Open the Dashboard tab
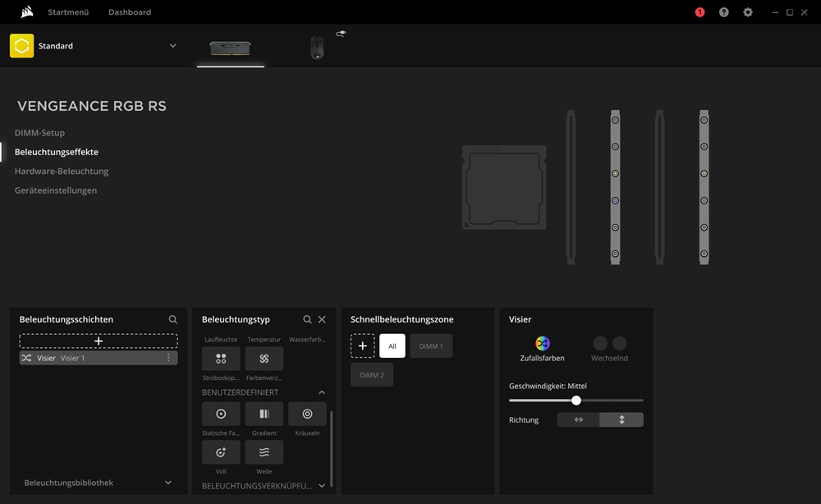821x504 pixels. coord(130,12)
